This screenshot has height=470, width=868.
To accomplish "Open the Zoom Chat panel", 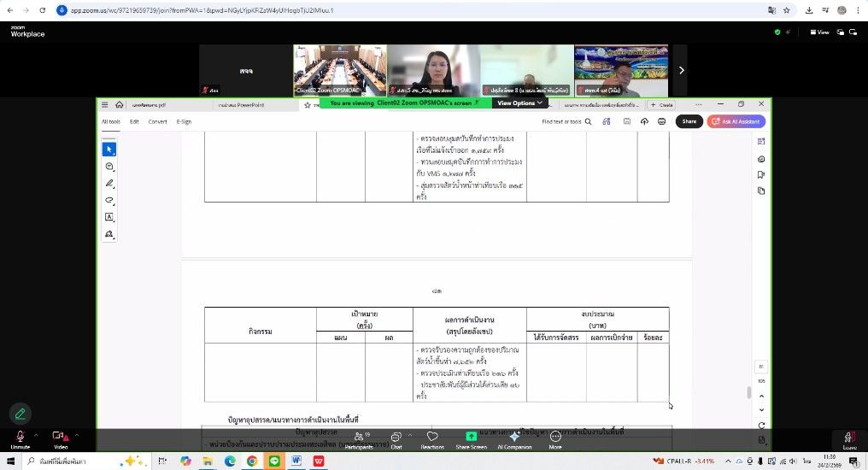I will pyautogui.click(x=396, y=439).
